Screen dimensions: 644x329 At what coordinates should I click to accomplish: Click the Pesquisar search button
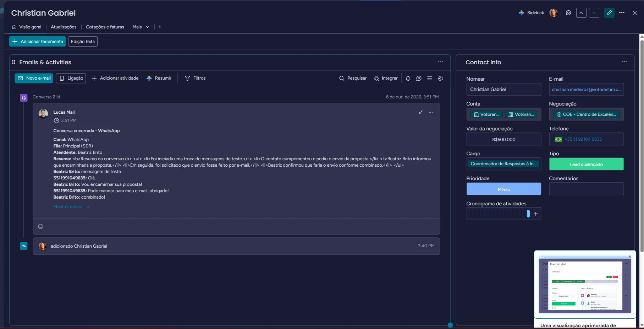[353, 78]
